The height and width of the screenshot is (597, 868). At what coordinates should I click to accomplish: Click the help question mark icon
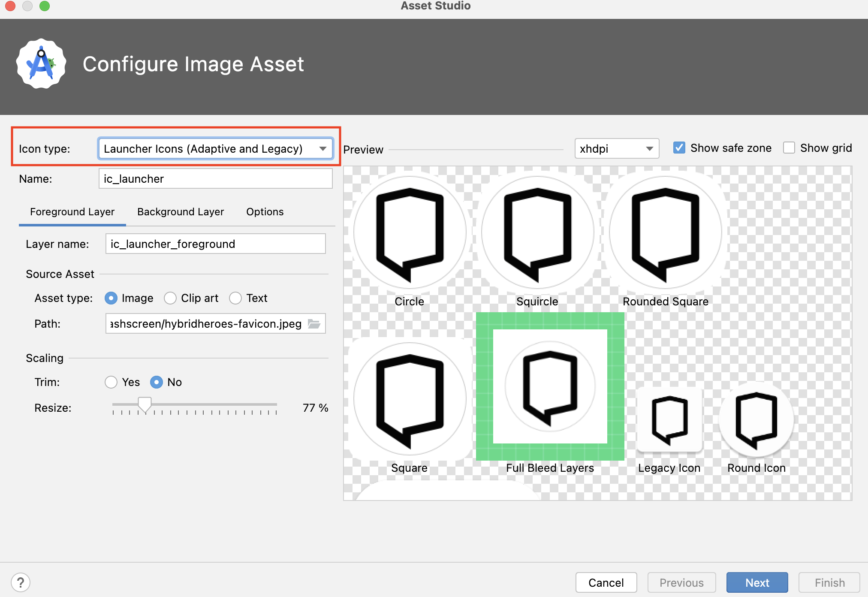tap(21, 582)
